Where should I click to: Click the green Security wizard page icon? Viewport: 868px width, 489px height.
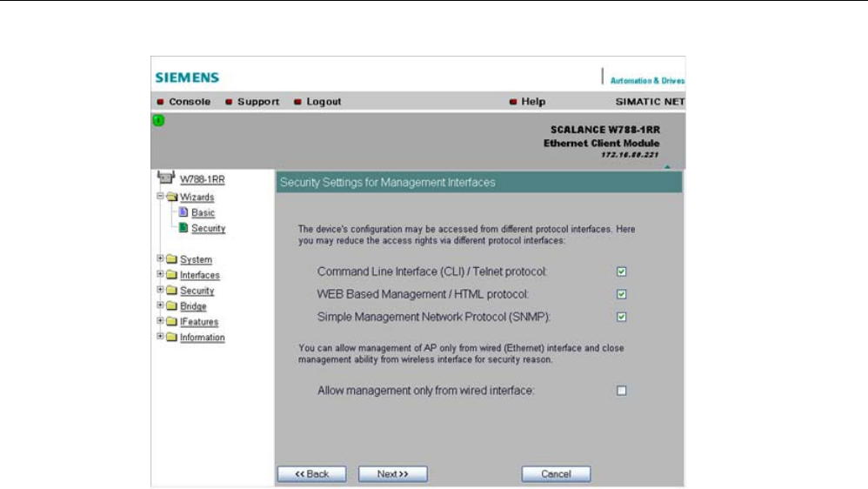(x=184, y=228)
